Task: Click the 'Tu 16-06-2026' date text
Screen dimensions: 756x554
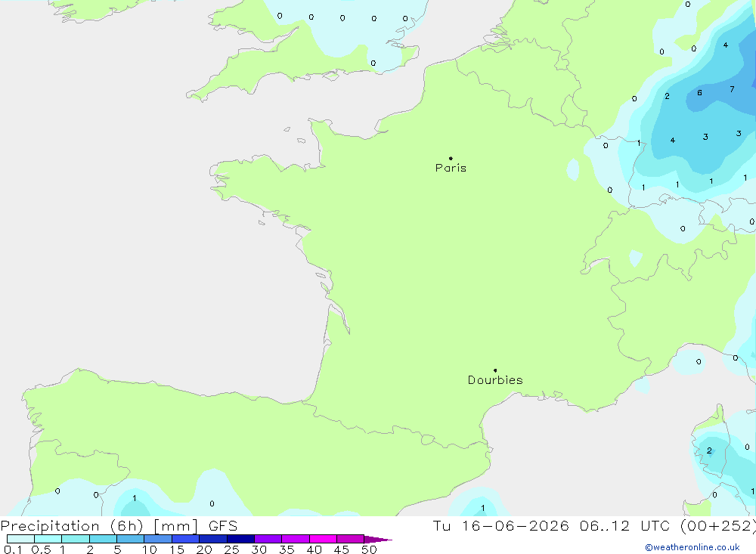Action: 501,525
